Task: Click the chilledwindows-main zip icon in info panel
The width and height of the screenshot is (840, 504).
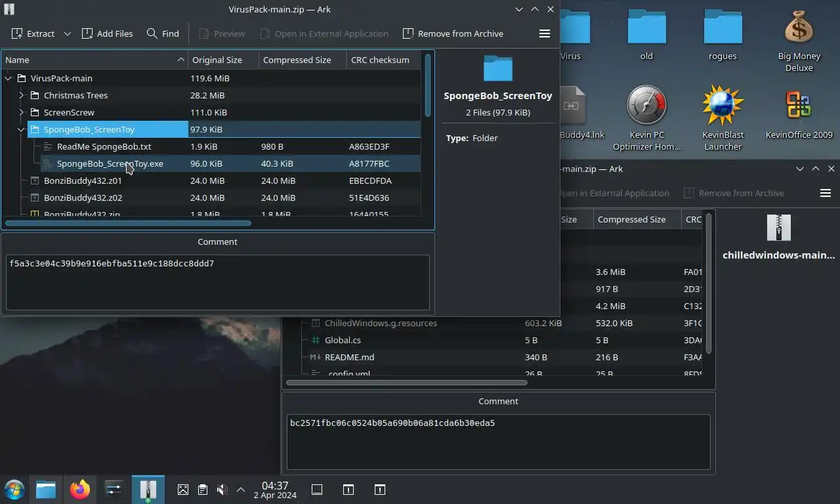Action: 779,228
